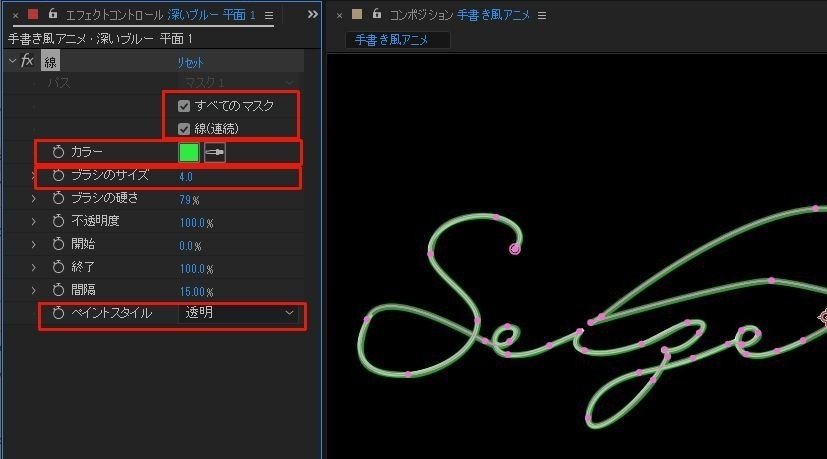Click the tan label square in Composition tab
827x459 pixels.
pos(357,14)
